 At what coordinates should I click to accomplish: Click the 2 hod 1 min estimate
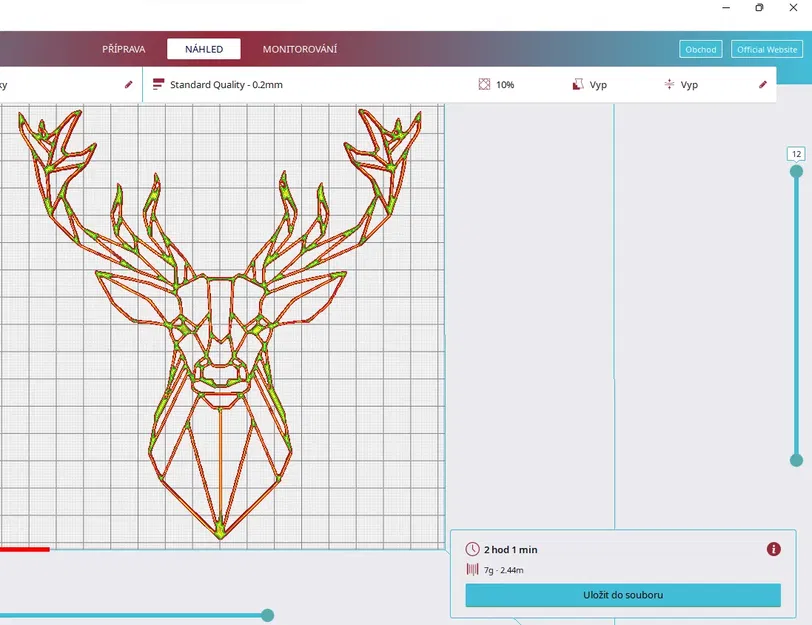coord(511,550)
